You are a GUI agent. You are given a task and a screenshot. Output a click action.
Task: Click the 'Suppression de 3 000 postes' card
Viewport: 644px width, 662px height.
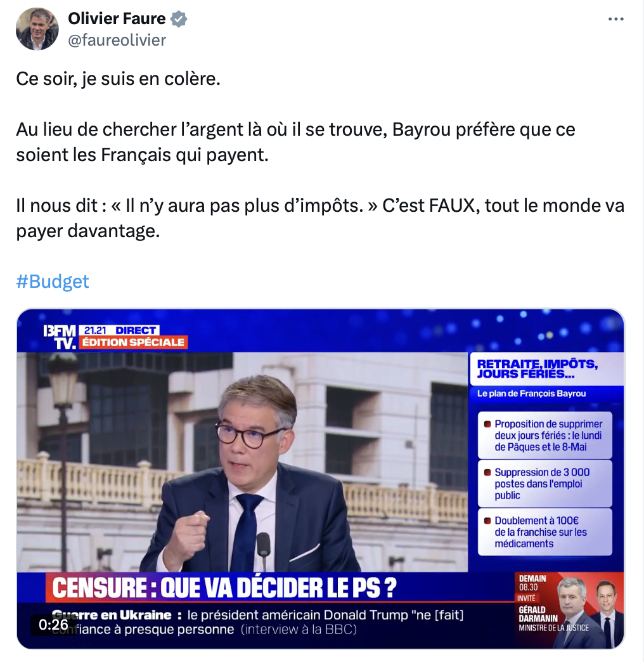(x=544, y=484)
